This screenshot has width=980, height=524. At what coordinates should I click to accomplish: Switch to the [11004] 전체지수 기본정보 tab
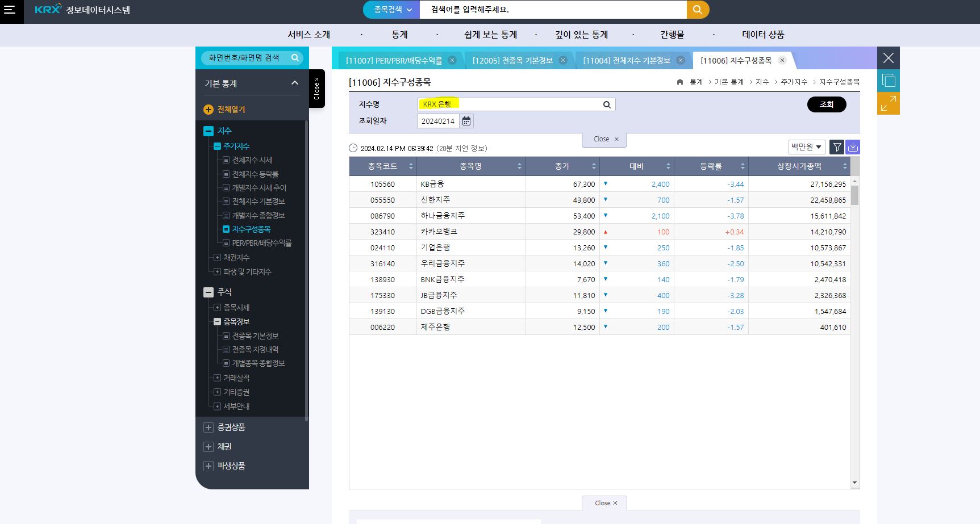[x=627, y=60]
